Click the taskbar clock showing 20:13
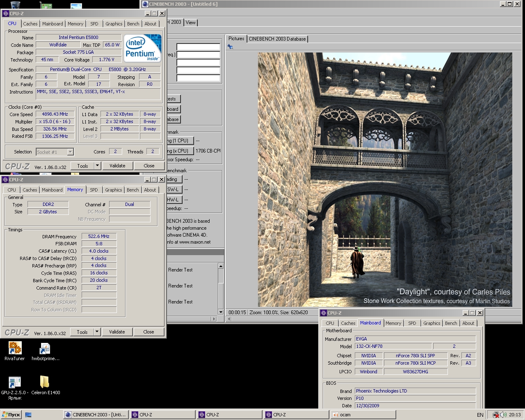Image resolution: width=525 pixels, height=420 pixels. click(x=515, y=415)
